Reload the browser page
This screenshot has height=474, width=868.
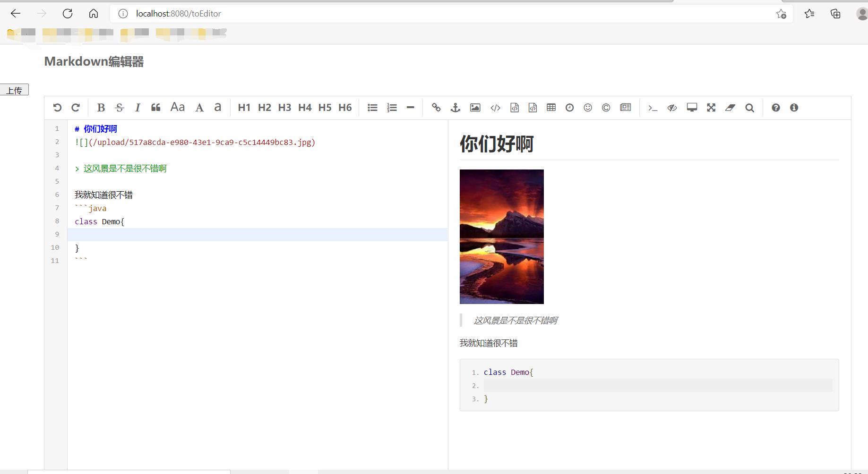(x=68, y=14)
